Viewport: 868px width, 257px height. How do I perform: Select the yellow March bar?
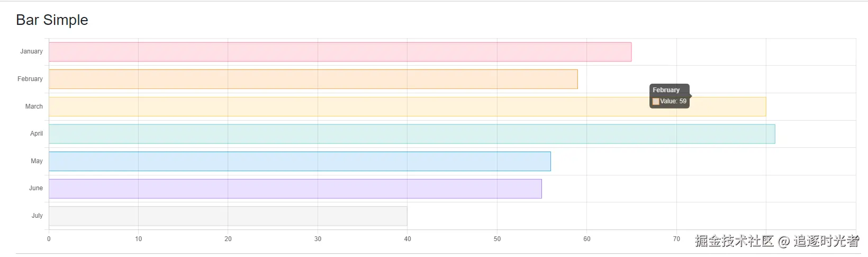pyautogui.click(x=349, y=107)
